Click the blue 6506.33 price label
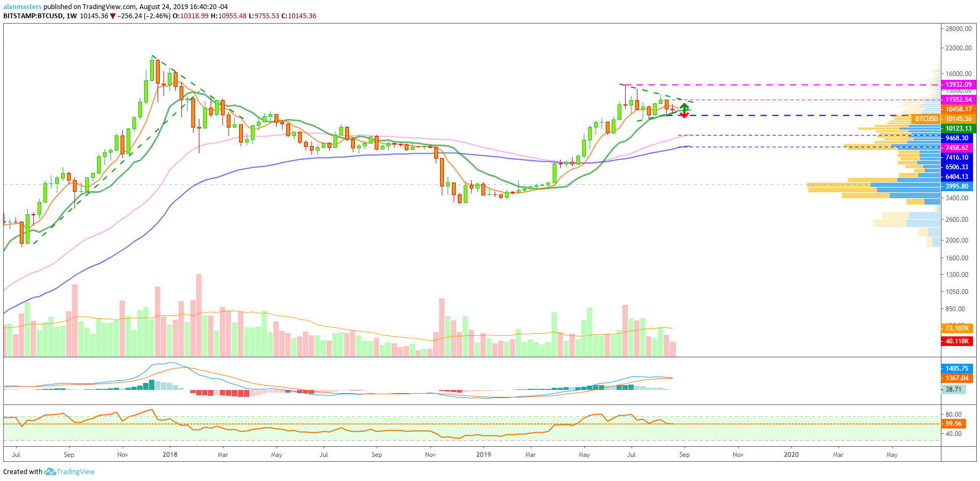Viewport: 980px width, 481px height. (957, 167)
